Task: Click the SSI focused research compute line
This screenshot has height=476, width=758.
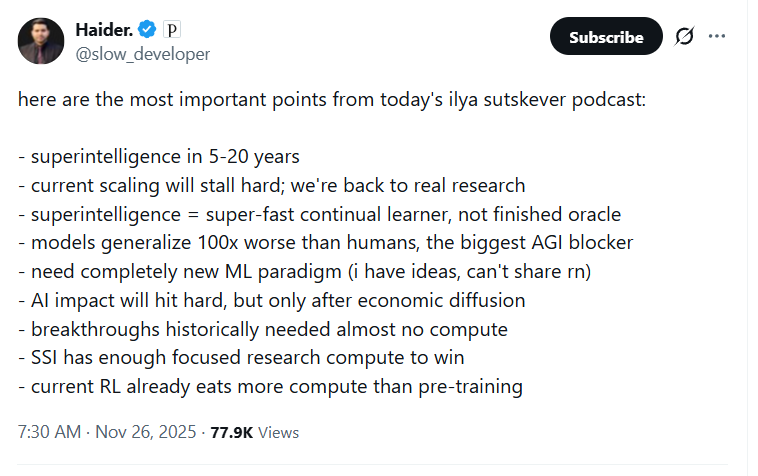Action: [x=241, y=358]
